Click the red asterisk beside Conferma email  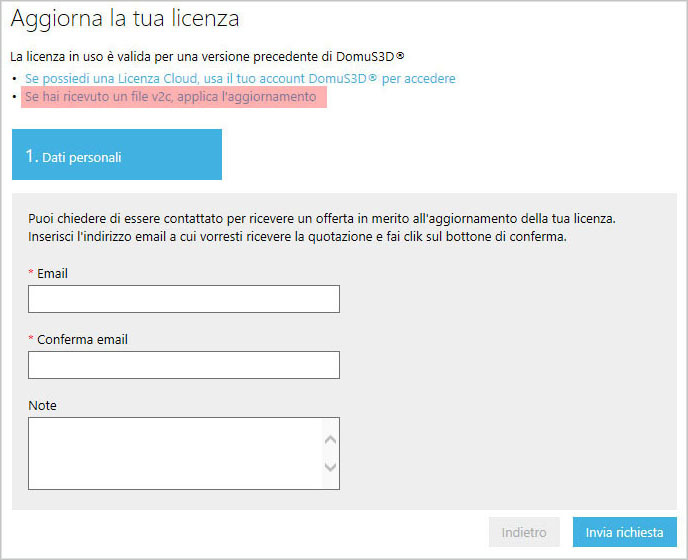point(31,338)
